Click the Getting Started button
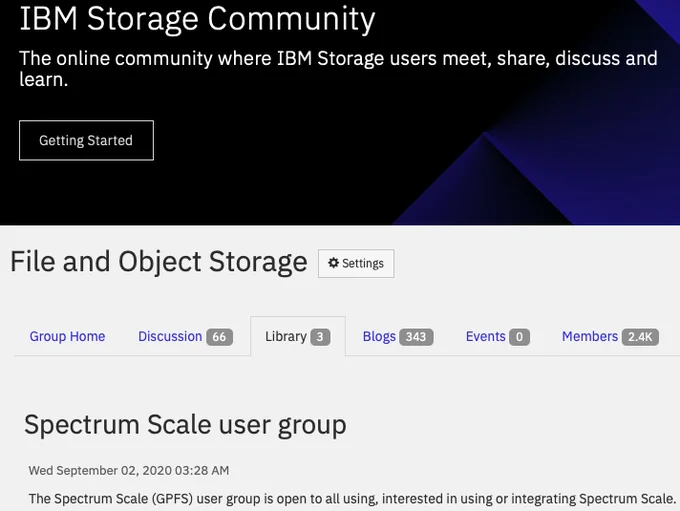 [x=86, y=140]
